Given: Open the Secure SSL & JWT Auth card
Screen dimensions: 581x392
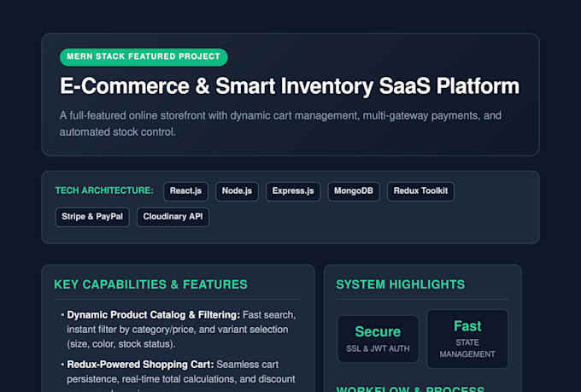Looking at the screenshot, I should click(378, 339).
